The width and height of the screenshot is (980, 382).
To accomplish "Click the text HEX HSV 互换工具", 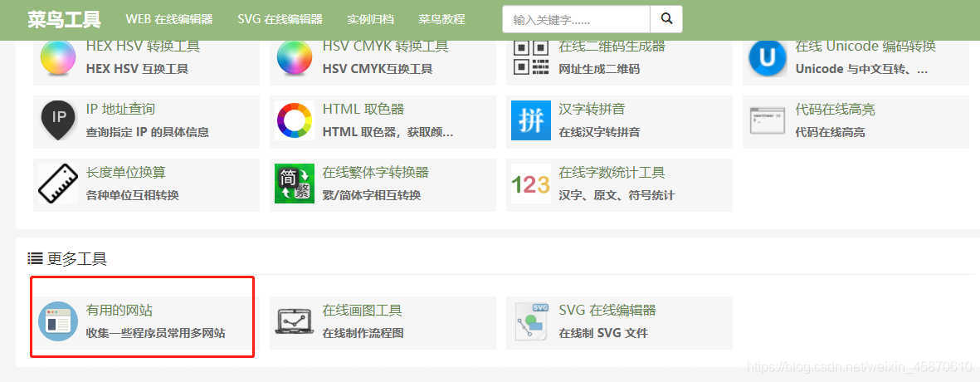I will [x=137, y=69].
